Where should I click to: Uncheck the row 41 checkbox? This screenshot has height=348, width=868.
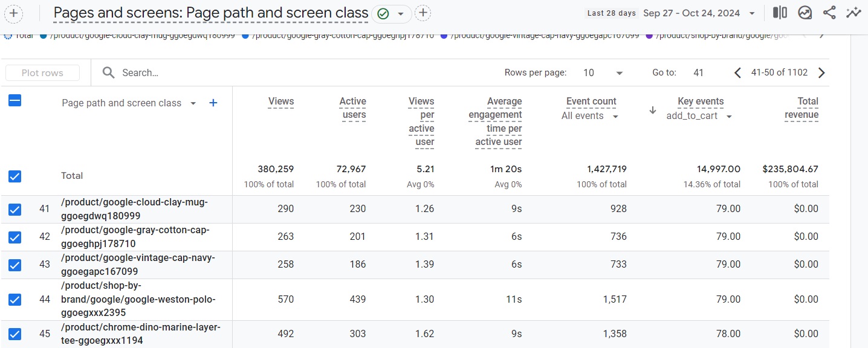[x=15, y=209]
